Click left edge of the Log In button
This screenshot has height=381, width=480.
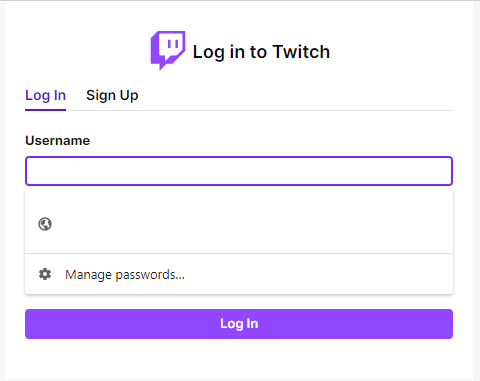(x=32, y=324)
